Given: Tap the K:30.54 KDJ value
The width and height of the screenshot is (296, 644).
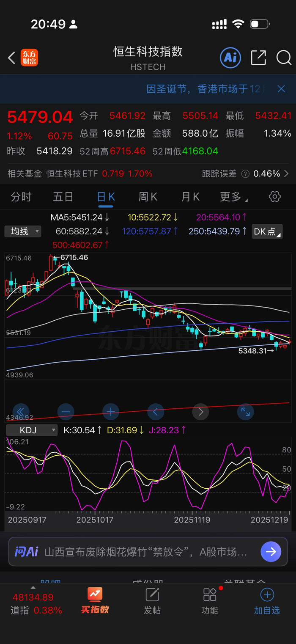Looking at the screenshot, I should pos(83,430).
